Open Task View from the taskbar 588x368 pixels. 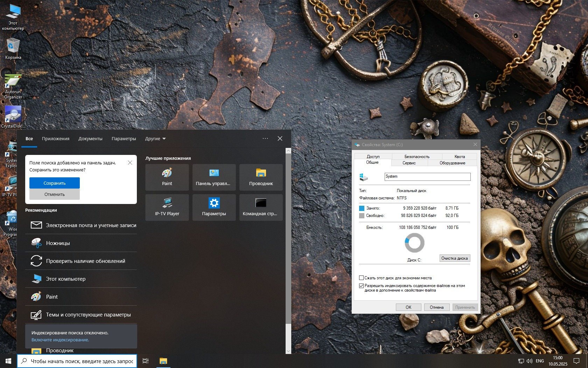[x=146, y=361]
